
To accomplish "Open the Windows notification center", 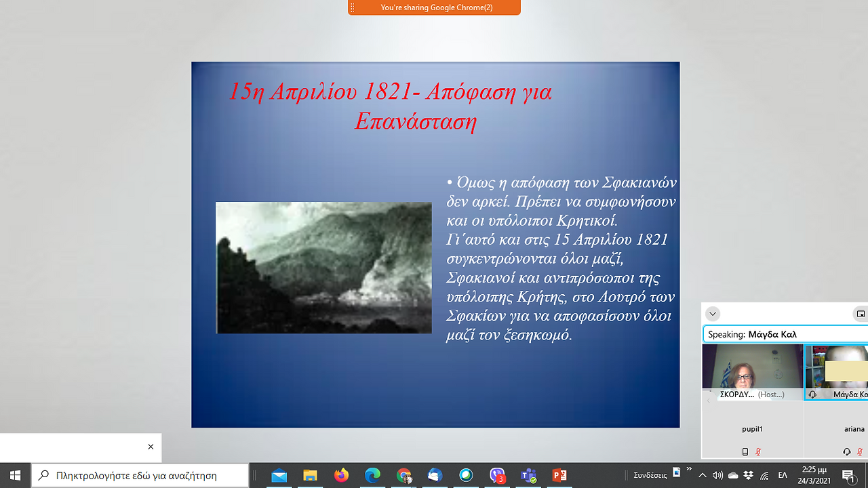I will [x=848, y=475].
